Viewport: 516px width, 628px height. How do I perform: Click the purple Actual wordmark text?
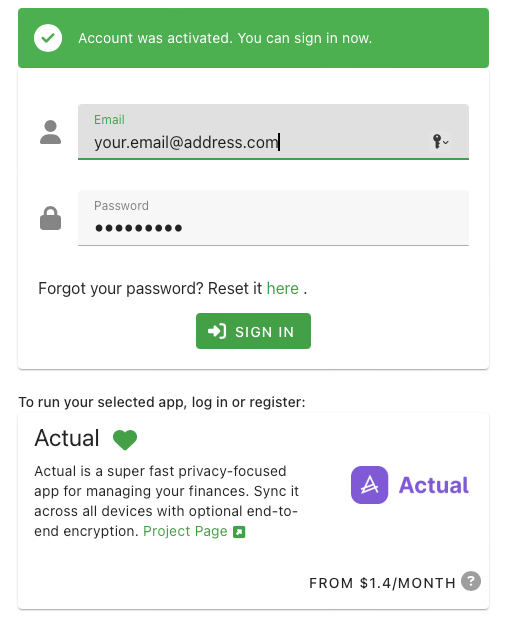434,485
